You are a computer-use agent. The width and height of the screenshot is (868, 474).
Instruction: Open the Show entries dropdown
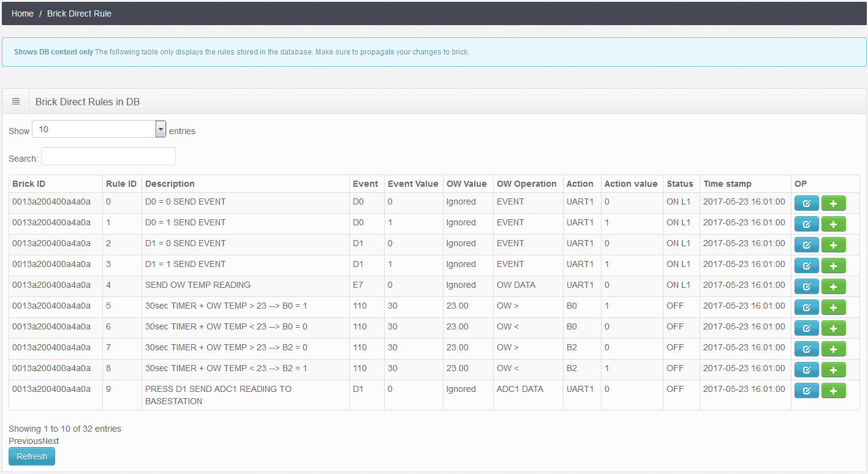point(99,129)
